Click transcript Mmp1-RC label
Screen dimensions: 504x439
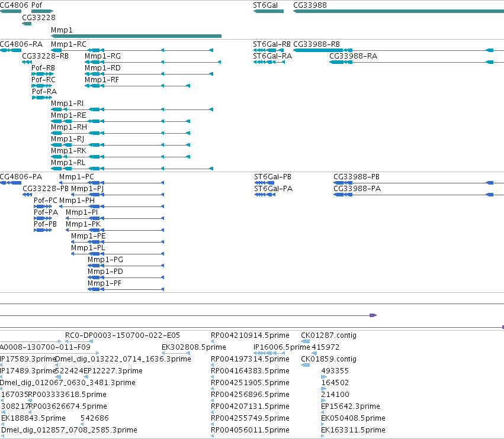click(x=69, y=44)
